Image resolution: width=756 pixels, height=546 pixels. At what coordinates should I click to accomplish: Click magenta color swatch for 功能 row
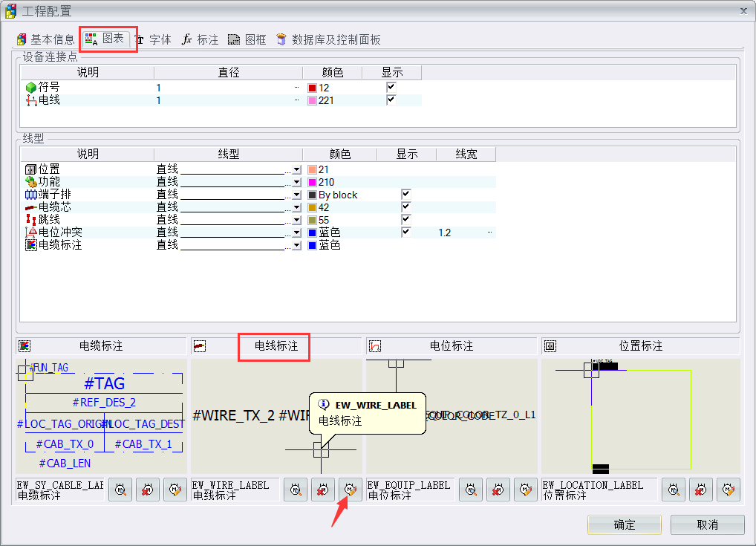[312, 183]
